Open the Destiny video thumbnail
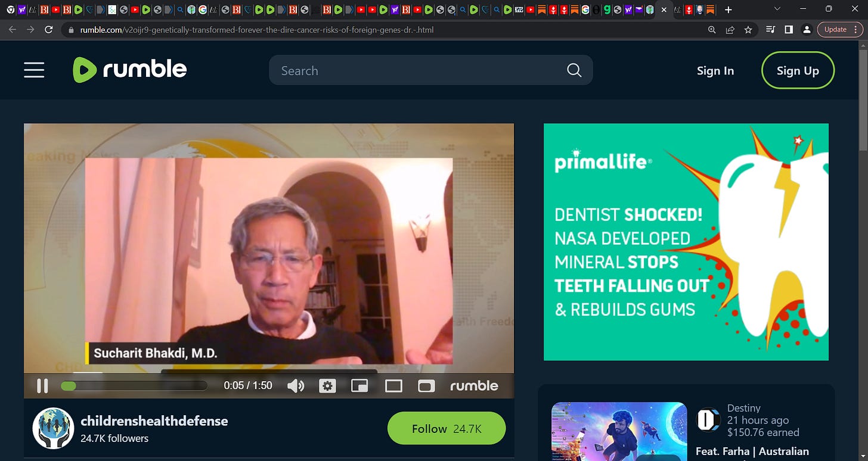The height and width of the screenshot is (461, 868). point(619,431)
